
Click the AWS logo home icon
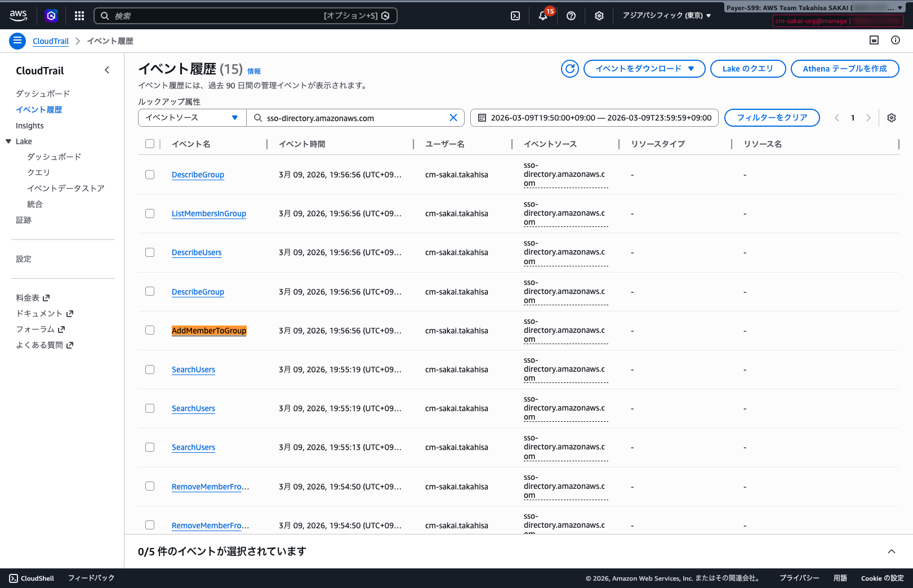pyautogui.click(x=19, y=16)
